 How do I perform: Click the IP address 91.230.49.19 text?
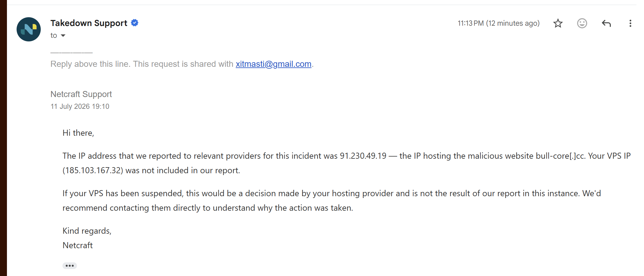pyautogui.click(x=363, y=156)
